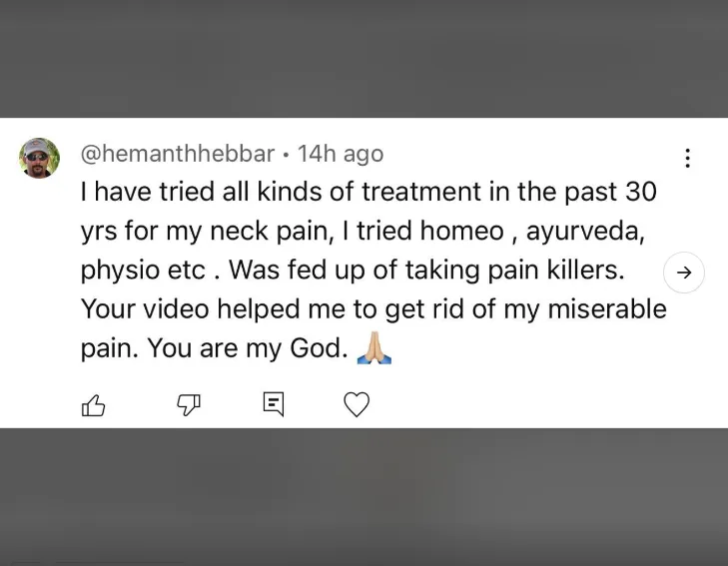Click the line starting "I have tried all kinds"
The image size is (728, 566).
click(x=367, y=192)
